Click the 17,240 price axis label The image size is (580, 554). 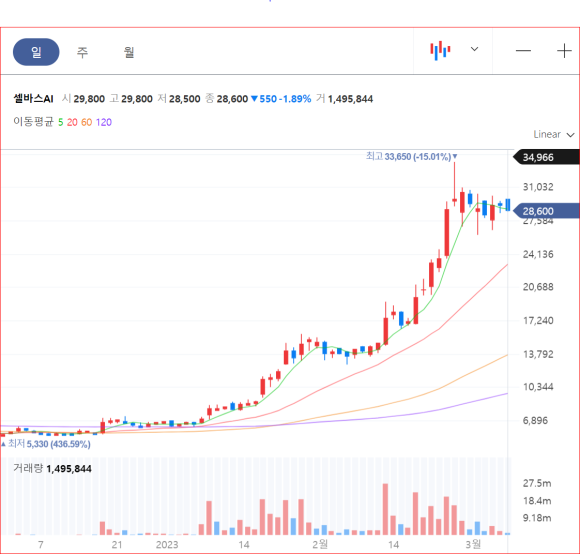coord(538,320)
